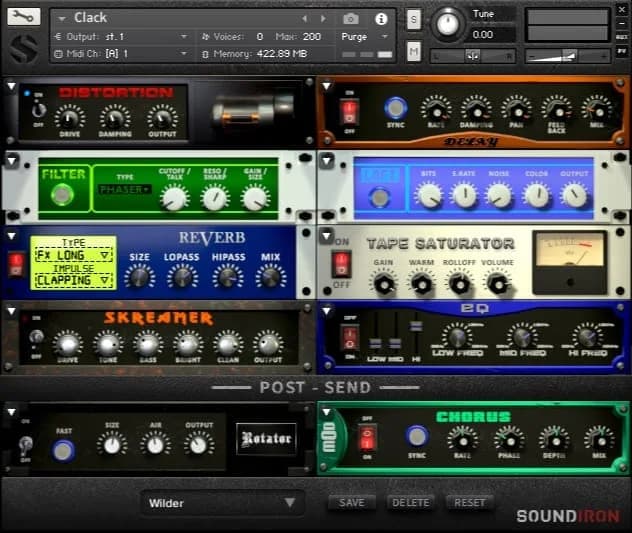Click the Delay Feedback knob
The image size is (632, 533).
(557, 110)
